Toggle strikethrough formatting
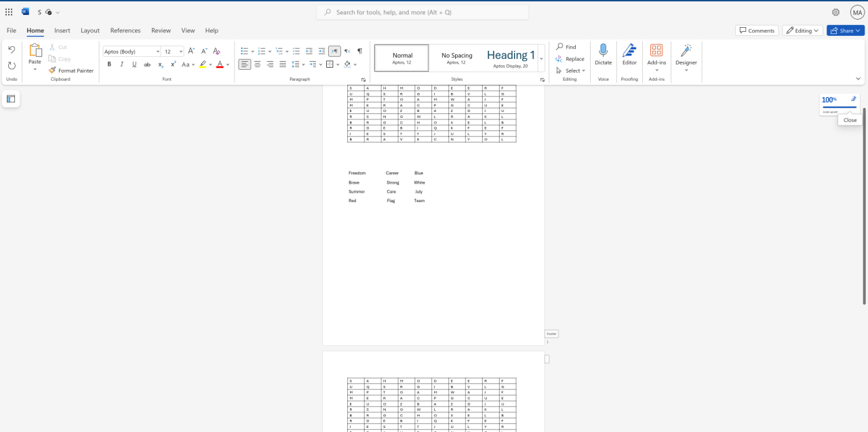868x432 pixels. click(147, 64)
